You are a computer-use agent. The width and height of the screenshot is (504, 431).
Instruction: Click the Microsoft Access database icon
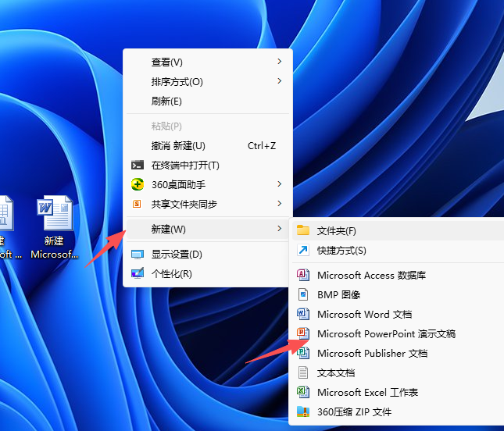pos(303,275)
